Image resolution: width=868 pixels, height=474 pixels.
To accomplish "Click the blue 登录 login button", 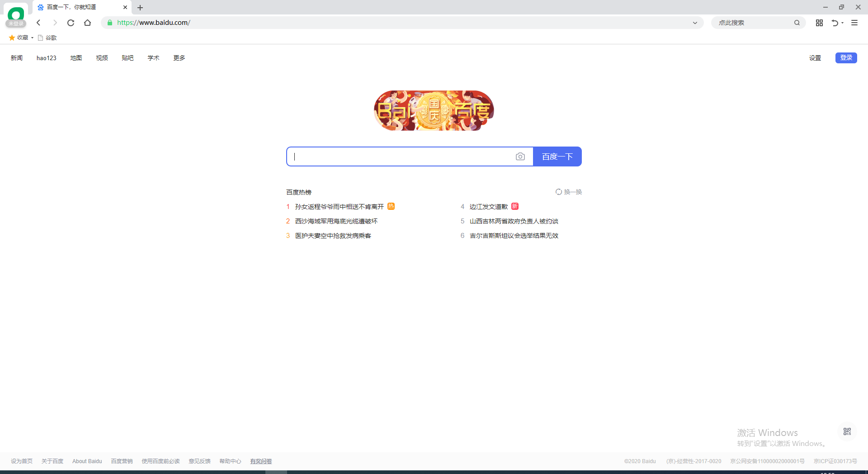I will [x=846, y=58].
